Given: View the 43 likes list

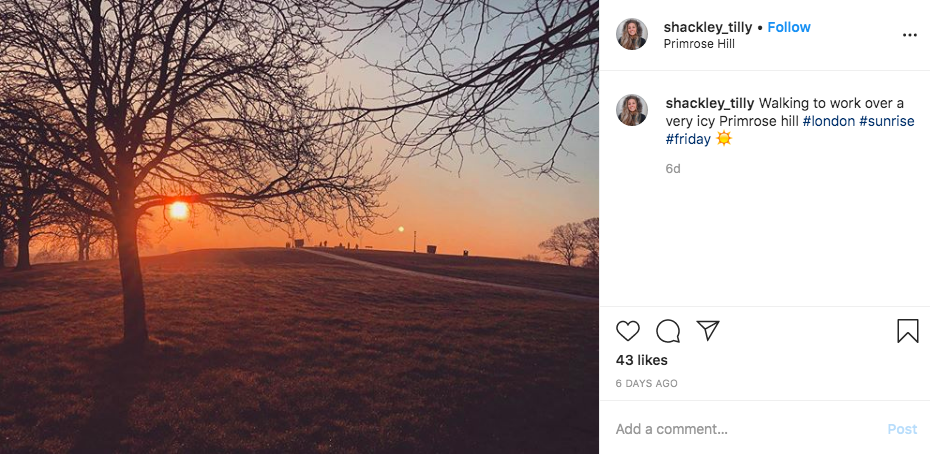Looking at the screenshot, I should [x=642, y=360].
